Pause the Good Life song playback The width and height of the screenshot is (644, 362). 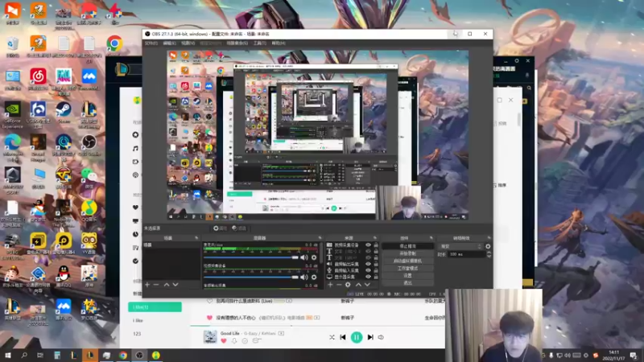pyautogui.click(x=357, y=337)
